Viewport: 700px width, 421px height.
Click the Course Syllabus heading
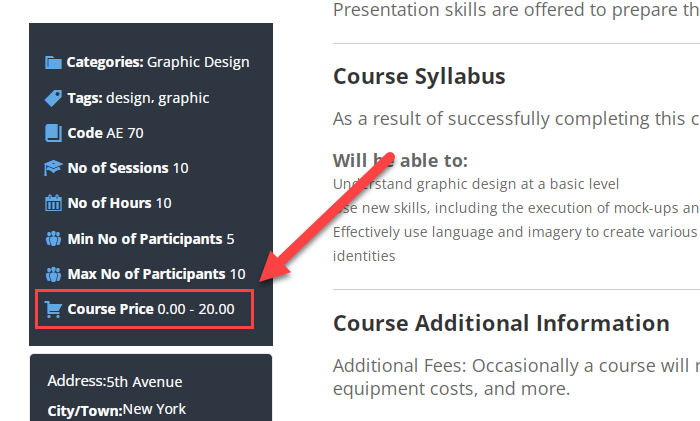pyautogui.click(x=419, y=77)
